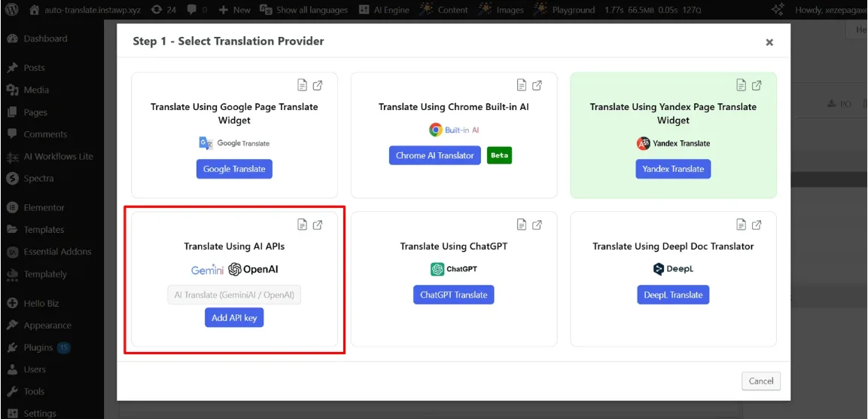Click the updates icon showing 24
Viewport: 868px width, 419px height.
(163, 10)
